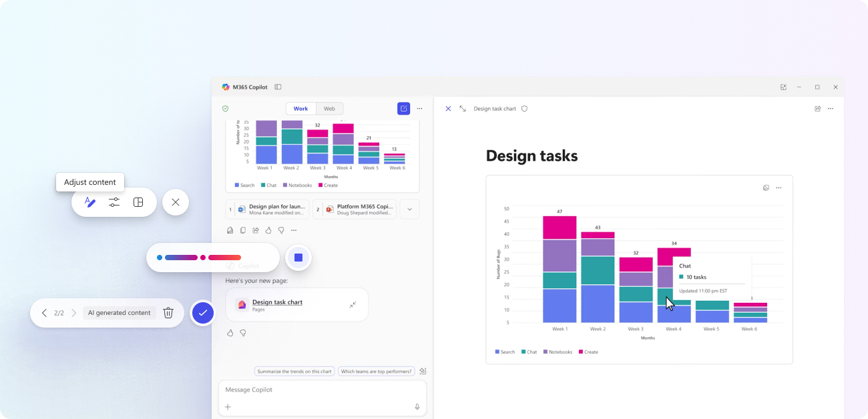The width and height of the screenshot is (868, 419).
Task: Click the edit in Pages icon under the chart response
Action: pyautogui.click(x=230, y=230)
